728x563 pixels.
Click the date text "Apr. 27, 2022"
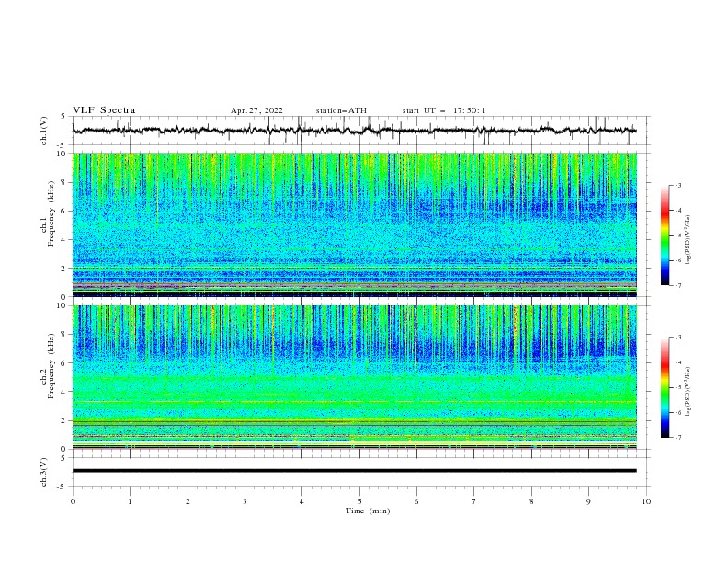(256, 110)
